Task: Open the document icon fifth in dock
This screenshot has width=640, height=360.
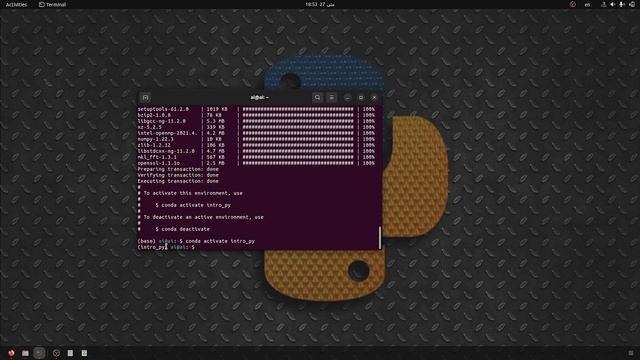Action: click(x=70, y=353)
